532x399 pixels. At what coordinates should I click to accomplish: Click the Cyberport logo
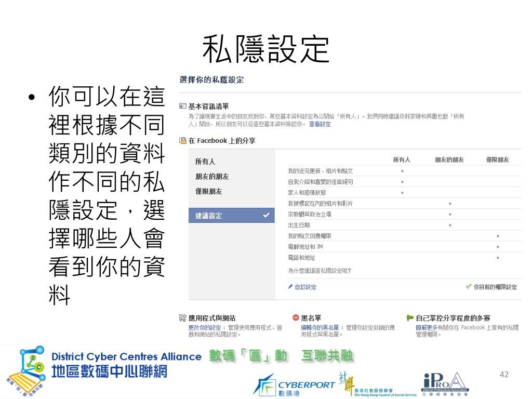295,386
